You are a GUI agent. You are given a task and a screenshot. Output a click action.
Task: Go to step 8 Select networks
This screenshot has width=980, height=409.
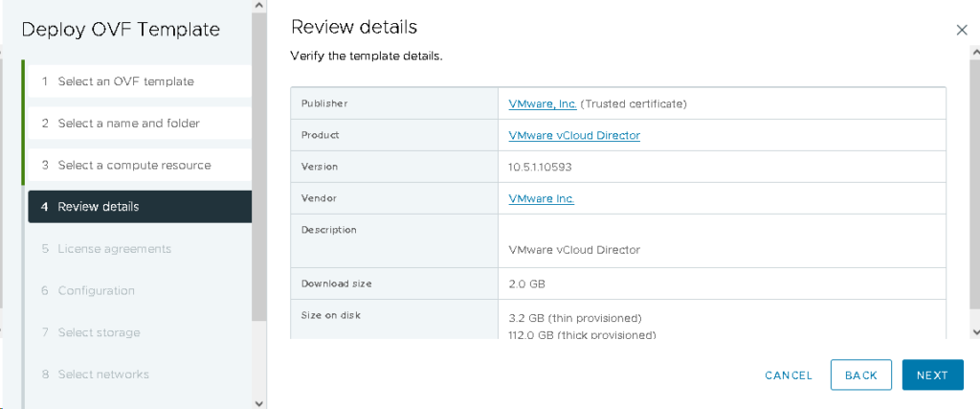pos(103,374)
